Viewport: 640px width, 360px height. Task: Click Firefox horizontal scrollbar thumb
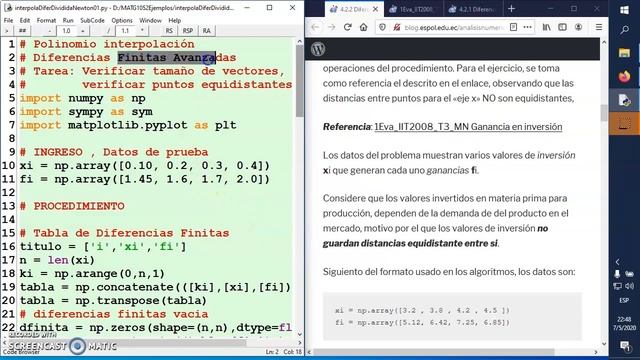[x=433, y=352]
